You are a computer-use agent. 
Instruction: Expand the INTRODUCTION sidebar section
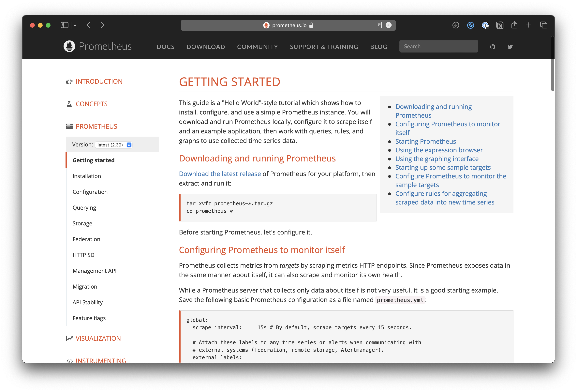pos(99,82)
